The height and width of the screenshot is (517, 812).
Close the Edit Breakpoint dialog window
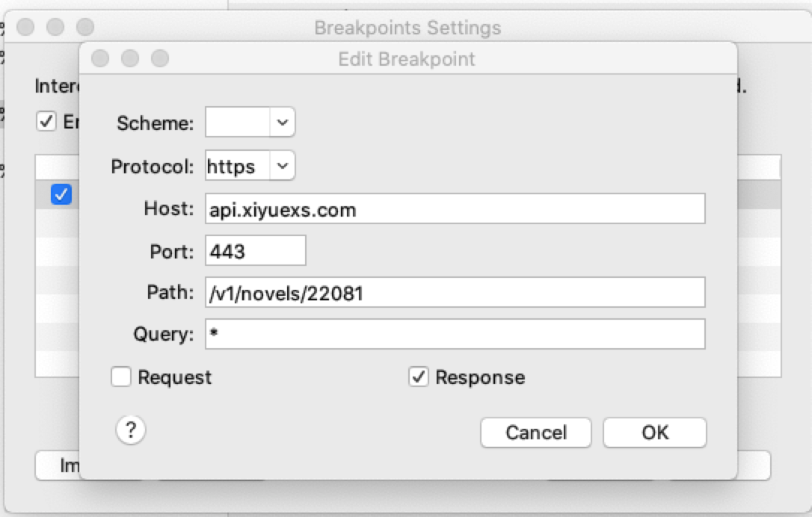pyautogui.click(x=100, y=58)
